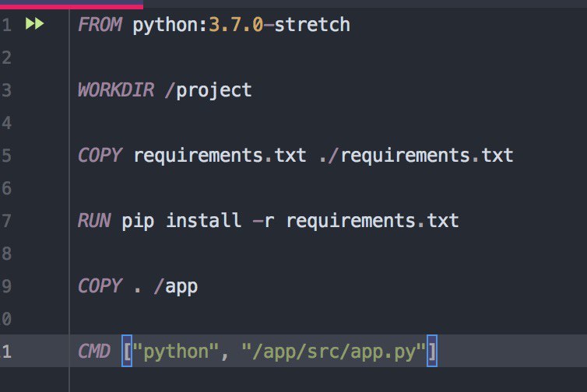
Task: Click the -r flag in the pip command
Action: point(264,221)
